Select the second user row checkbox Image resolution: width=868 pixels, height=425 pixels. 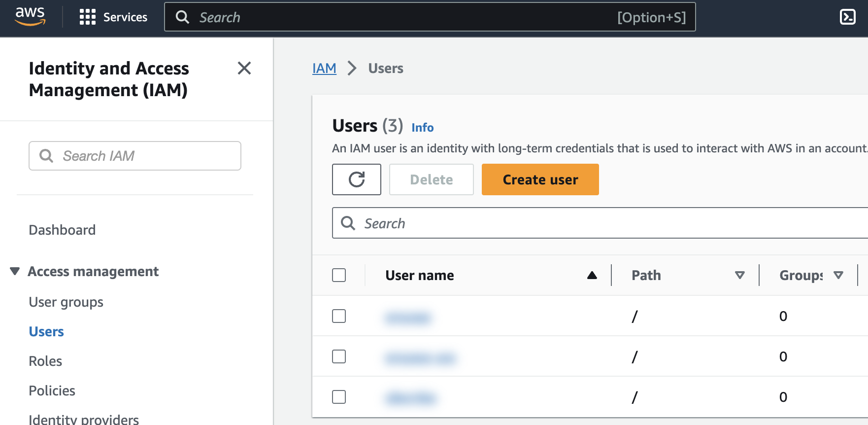click(x=339, y=356)
